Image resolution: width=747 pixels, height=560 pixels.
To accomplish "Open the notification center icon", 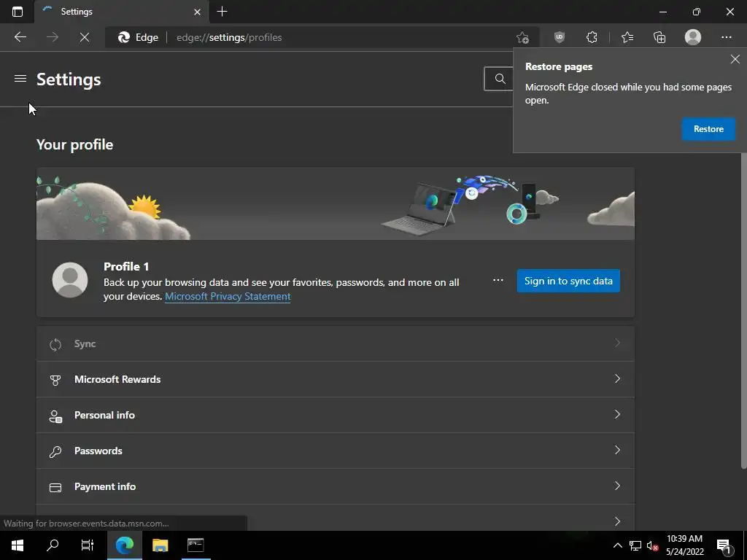I will tap(724, 546).
